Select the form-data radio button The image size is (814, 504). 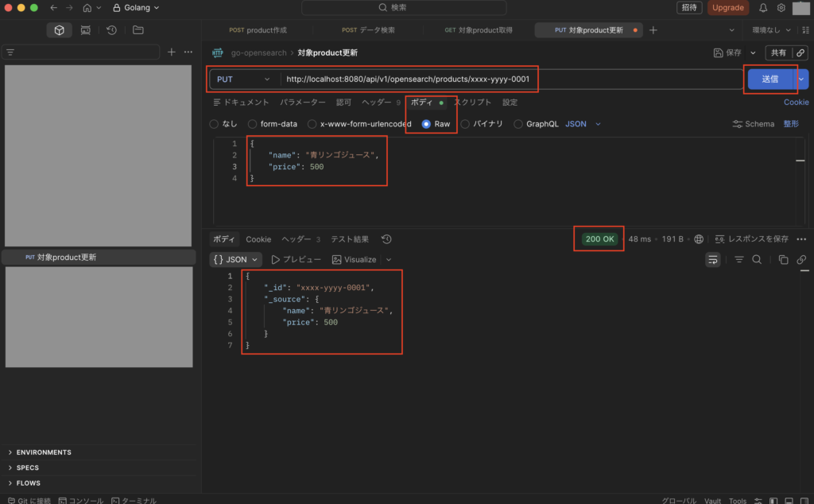point(253,124)
